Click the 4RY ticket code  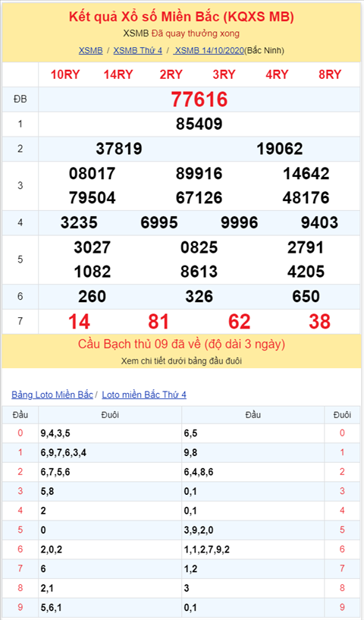(x=277, y=74)
